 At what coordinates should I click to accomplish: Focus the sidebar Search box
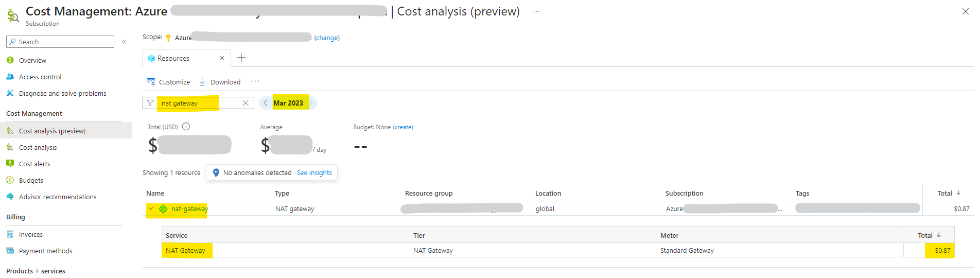click(x=60, y=42)
